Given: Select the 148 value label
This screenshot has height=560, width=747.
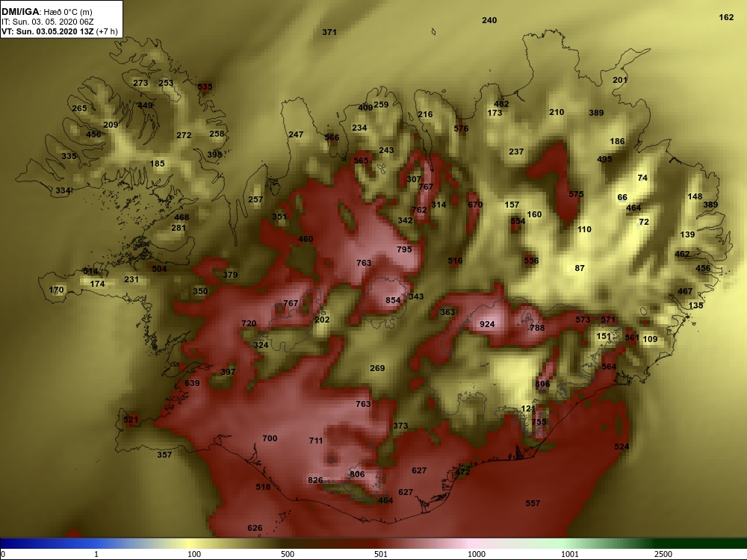Looking at the screenshot, I should [x=695, y=196].
